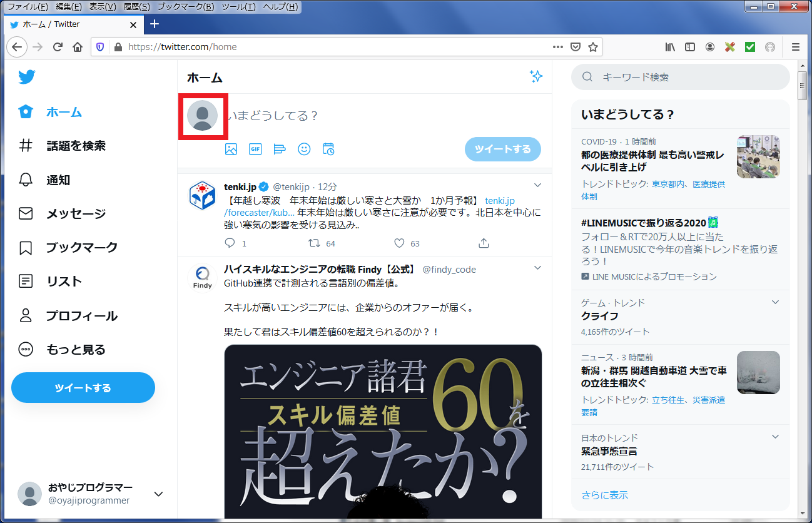Click the Twitter bird logo
This screenshot has height=523, width=812.
(x=26, y=77)
